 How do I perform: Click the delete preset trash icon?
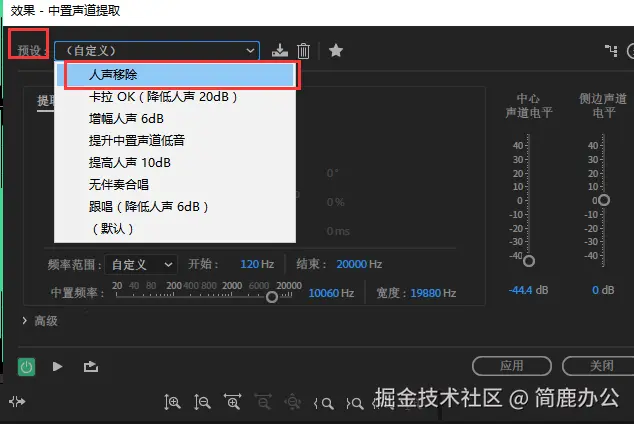tap(303, 51)
